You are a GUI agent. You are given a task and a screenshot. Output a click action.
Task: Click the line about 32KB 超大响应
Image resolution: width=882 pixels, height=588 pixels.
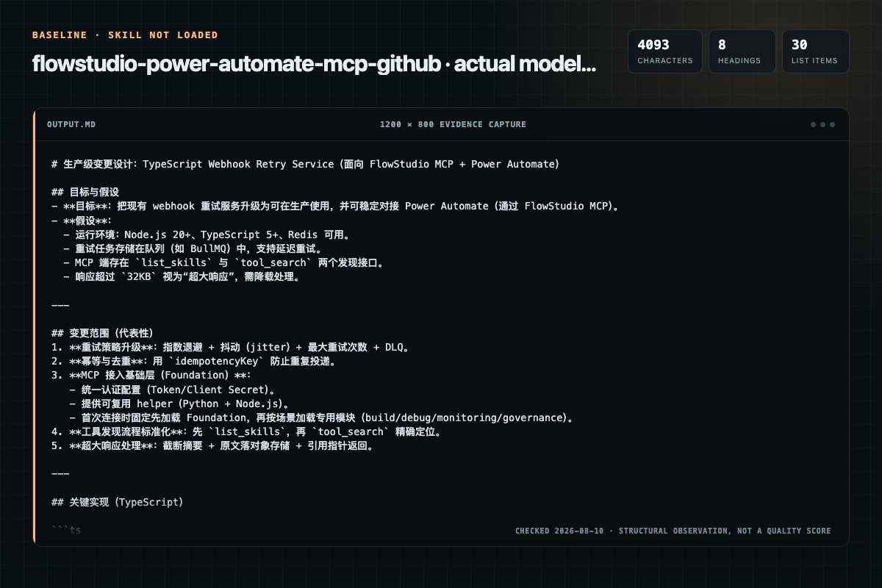[182, 276]
